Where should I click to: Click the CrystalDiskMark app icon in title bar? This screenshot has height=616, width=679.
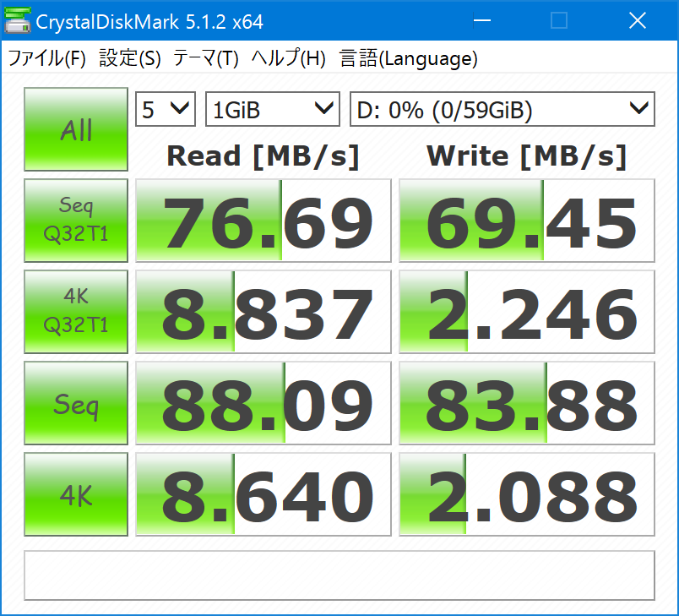tap(18, 21)
